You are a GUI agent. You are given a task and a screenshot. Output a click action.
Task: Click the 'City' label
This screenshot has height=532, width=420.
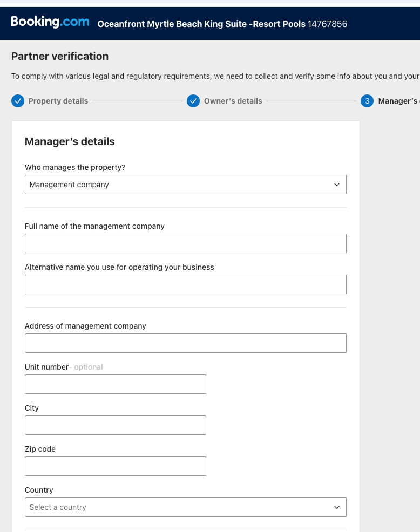pos(31,408)
